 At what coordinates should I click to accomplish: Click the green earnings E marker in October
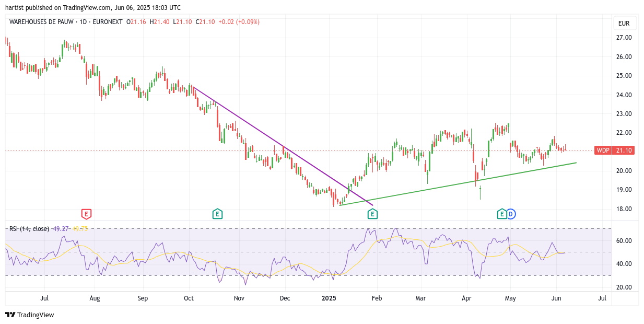(217, 214)
